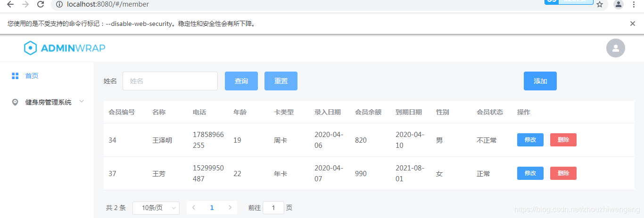Click the previous page arrow in pagination

(194, 208)
